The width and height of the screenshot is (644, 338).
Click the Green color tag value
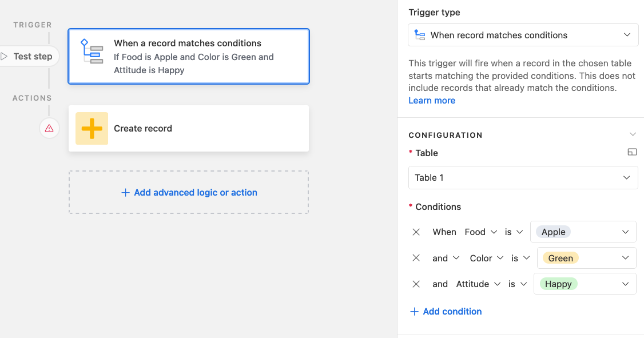(560, 258)
